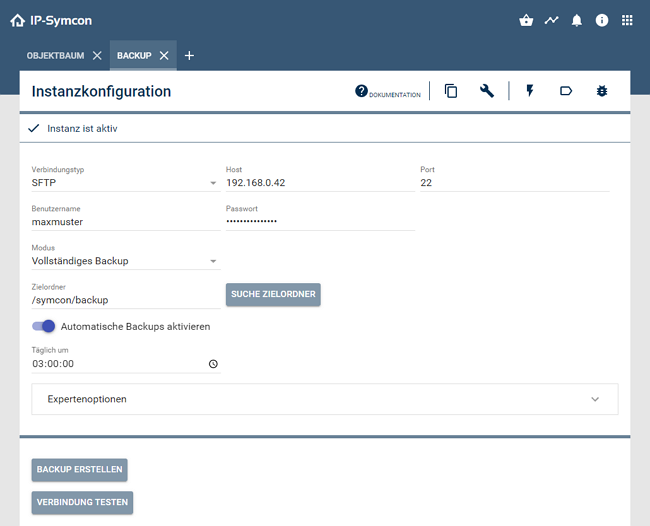
Task: Expand the Expertenoptionen section
Action: [x=325, y=399]
